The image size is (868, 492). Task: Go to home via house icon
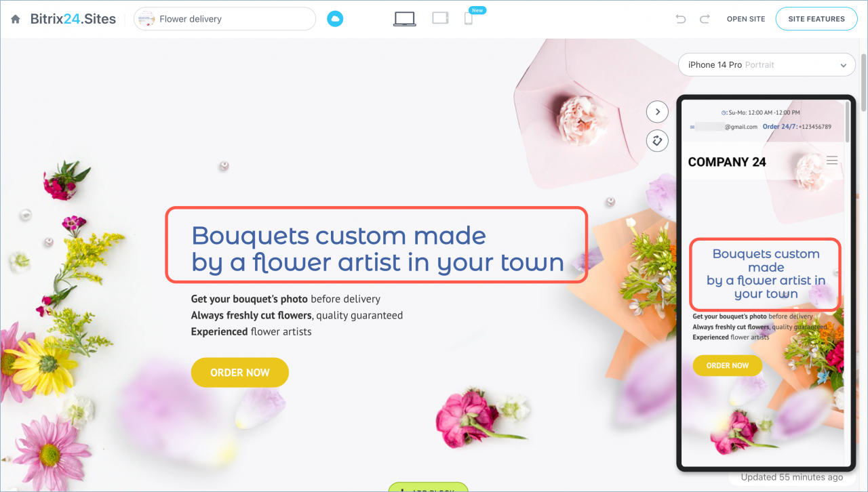pyautogui.click(x=16, y=19)
